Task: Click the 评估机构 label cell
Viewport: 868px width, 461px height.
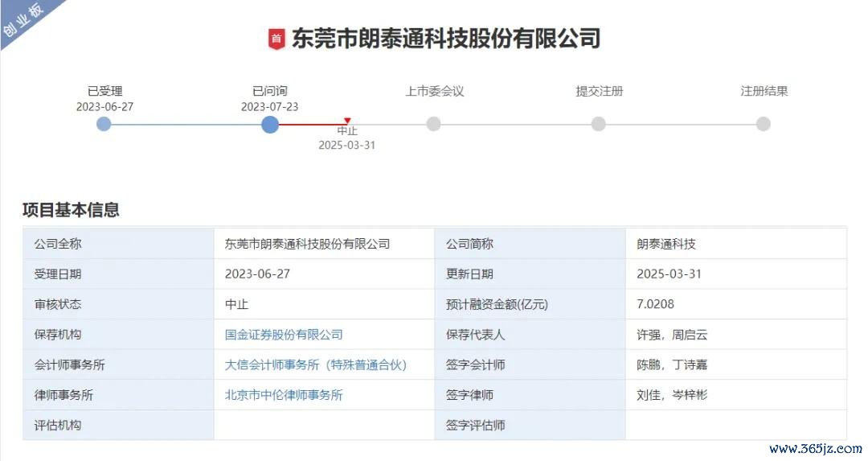Action: tap(118, 425)
